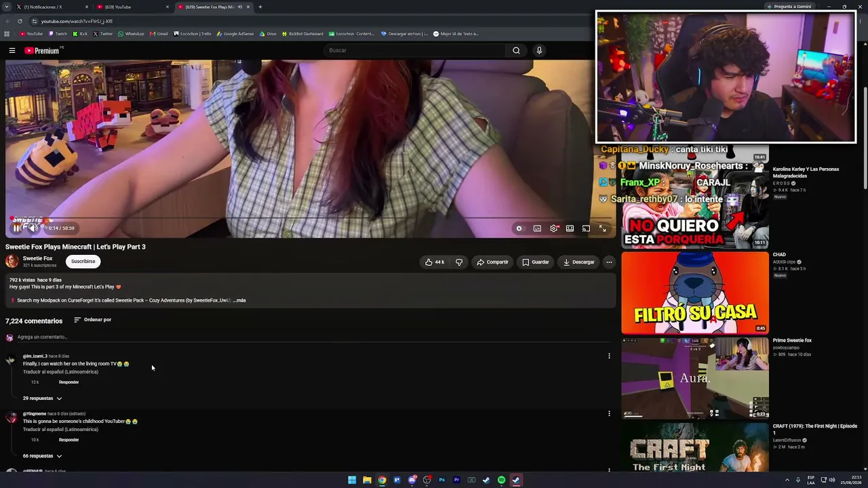868x488 pixels.
Task: Open the Drive bookmark
Action: click(x=268, y=34)
